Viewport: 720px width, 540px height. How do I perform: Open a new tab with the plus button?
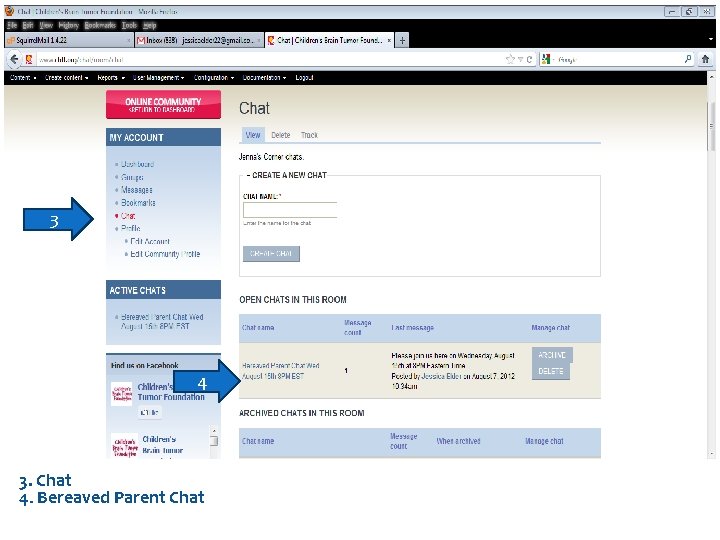tap(402, 40)
